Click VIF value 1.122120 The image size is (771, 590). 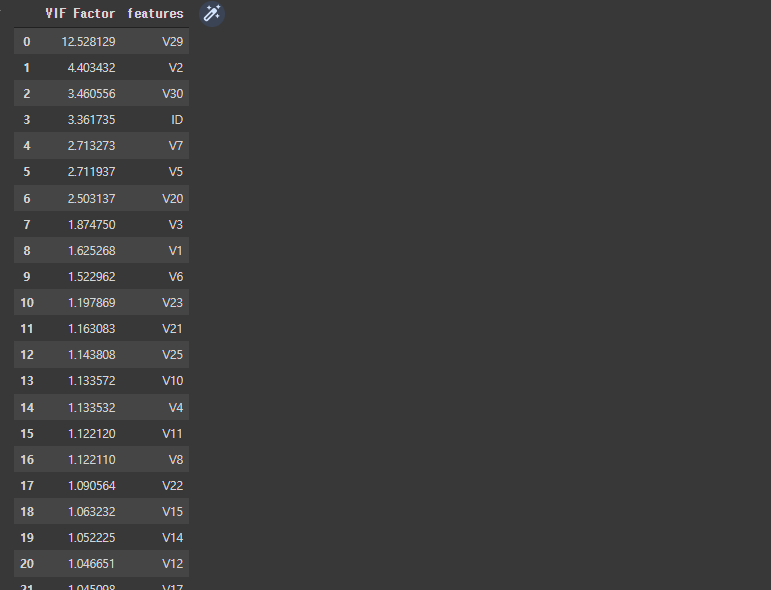(91, 434)
